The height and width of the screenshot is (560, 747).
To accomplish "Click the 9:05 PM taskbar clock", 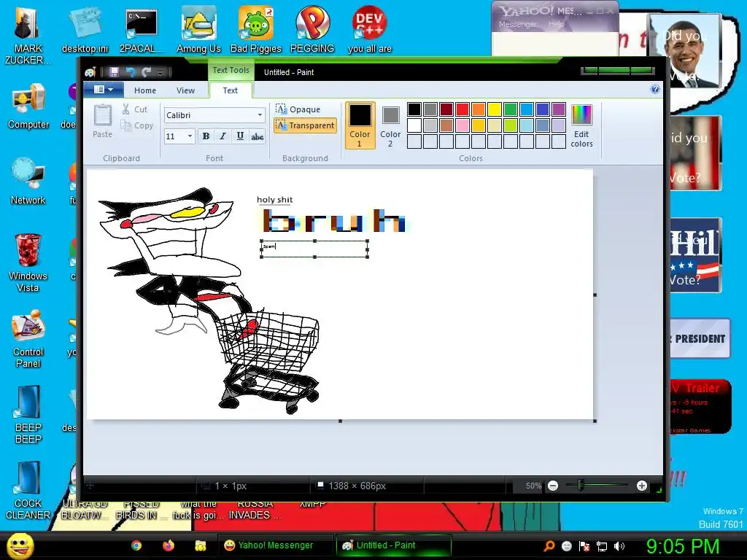I will click(x=682, y=546).
